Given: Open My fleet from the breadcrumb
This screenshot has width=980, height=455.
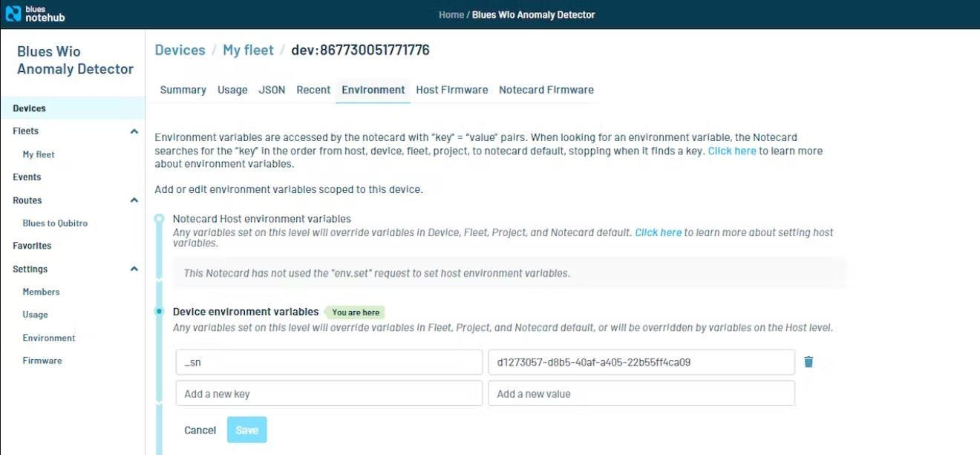Looking at the screenshot, I should tap(247, 50).
